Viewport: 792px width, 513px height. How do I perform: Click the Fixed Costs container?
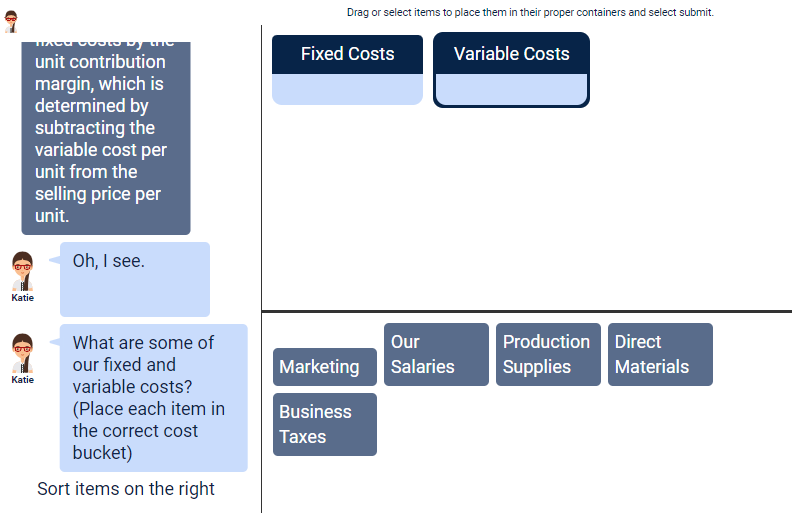click(x=348, y=70)
